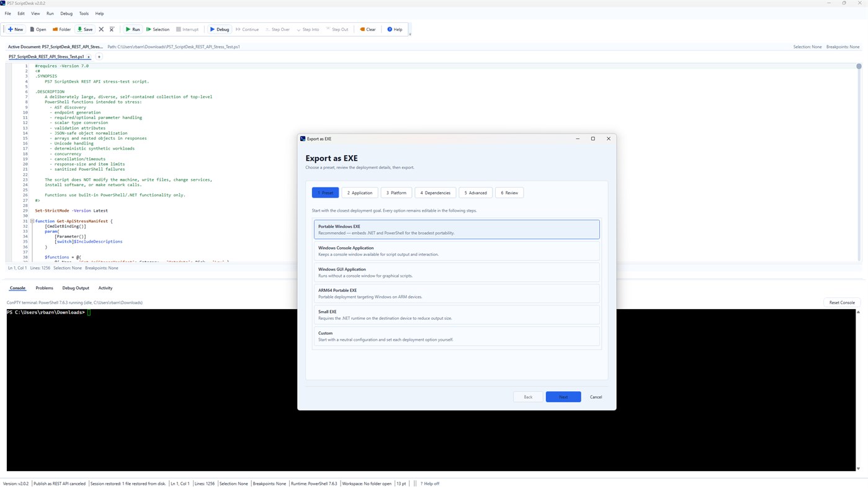Add a new document tab with plus icon
Viewport: 868px width, 488px height.
coord(99,57)
